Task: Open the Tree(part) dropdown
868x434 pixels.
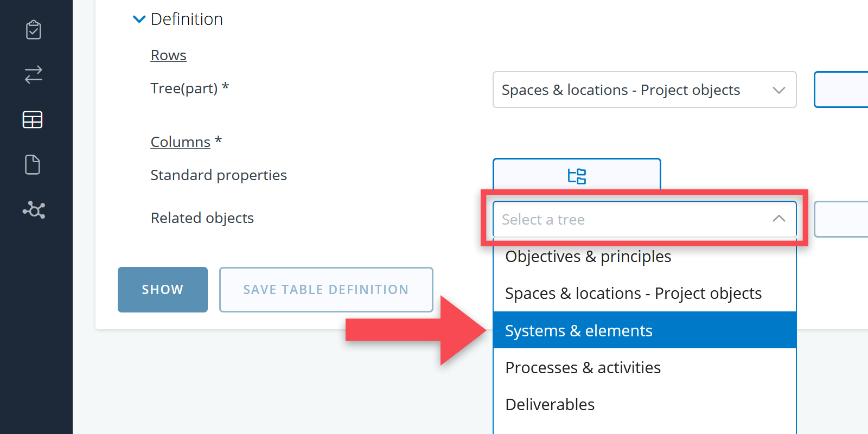Action: click(644, 90)
